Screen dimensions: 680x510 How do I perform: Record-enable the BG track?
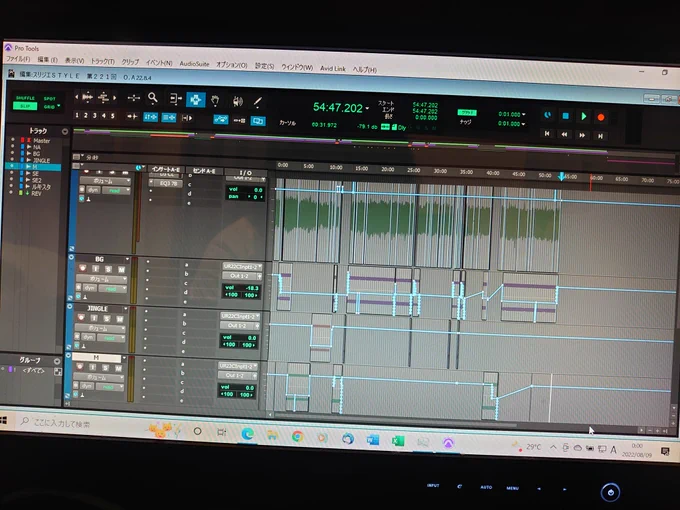click(82, 268)
